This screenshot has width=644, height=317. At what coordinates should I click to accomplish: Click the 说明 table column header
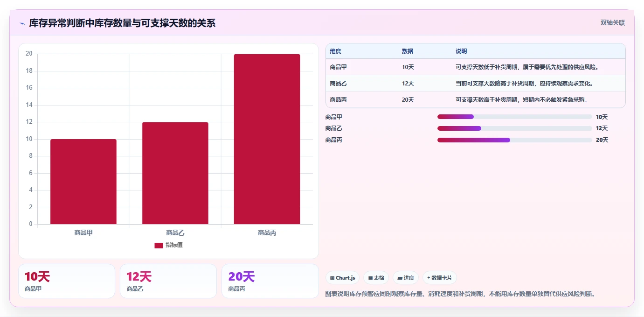pyautogui.click(x=461, y=51)
